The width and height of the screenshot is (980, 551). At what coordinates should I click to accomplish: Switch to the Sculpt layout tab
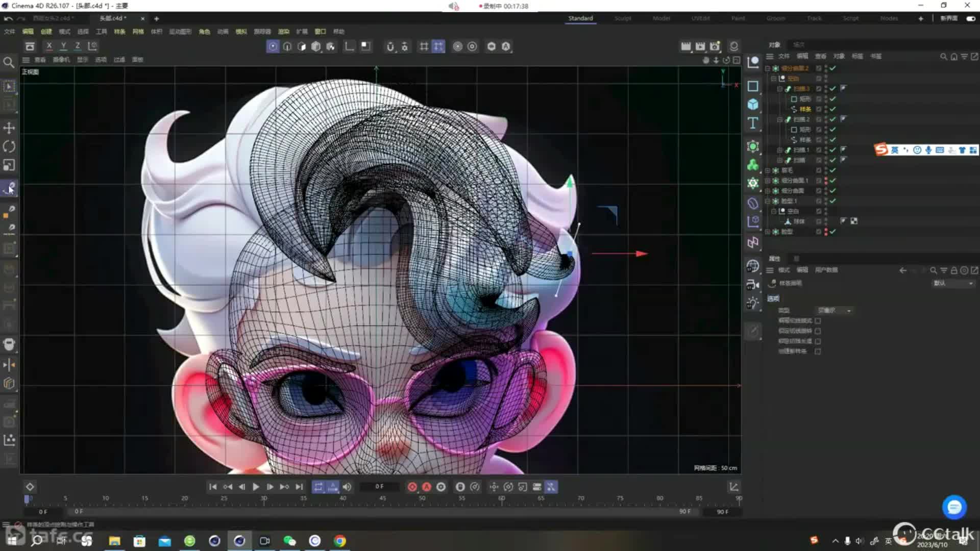pyautogui.click(x=623, y=18)
